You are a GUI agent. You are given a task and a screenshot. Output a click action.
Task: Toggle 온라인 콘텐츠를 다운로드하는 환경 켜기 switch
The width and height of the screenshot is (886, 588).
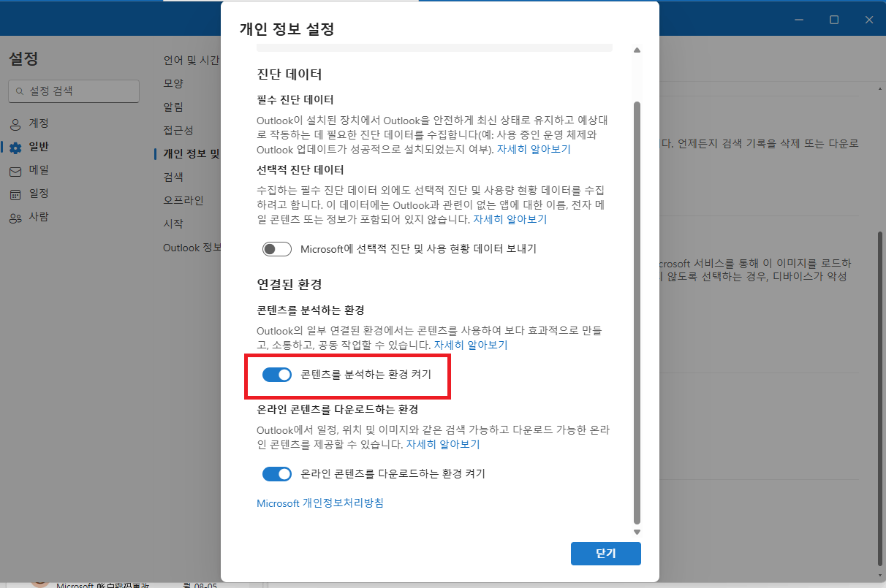(x=277, y=474)
